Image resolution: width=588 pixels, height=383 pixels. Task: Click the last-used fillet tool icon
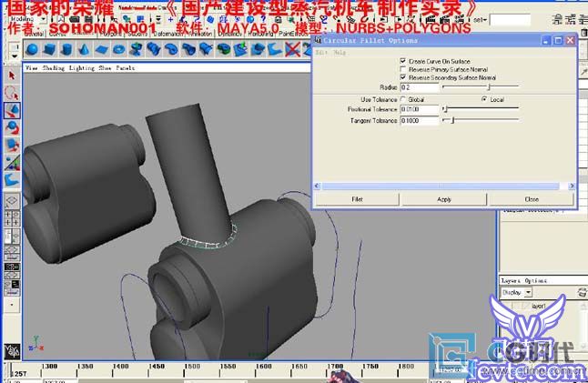coord(12,180)
